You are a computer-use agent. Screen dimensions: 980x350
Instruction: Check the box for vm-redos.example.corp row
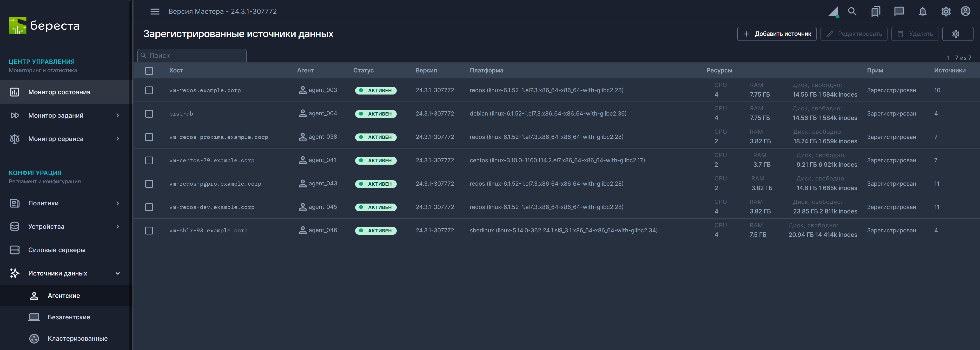[x=149, y=90]
